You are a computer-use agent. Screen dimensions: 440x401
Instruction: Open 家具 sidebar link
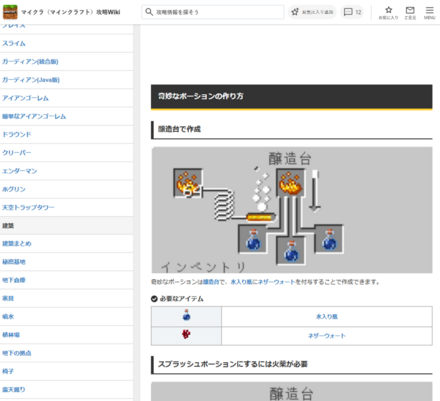click(8, 298)
